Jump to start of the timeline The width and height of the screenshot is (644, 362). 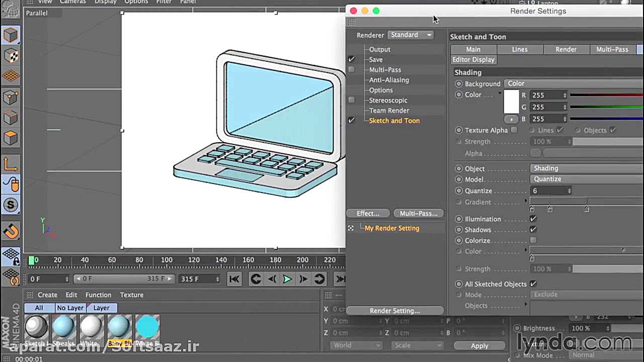coord(234,279)
